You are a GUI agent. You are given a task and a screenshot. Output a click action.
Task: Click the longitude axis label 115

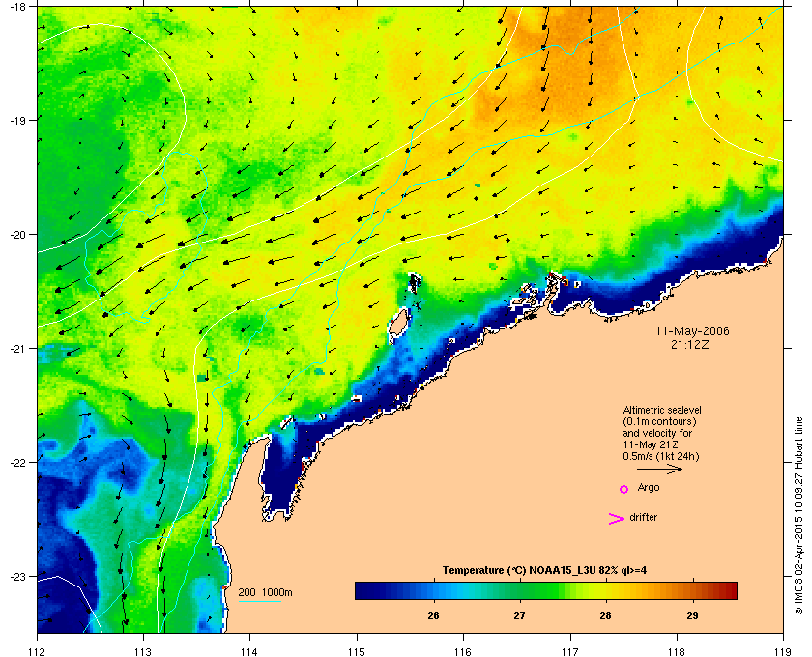coord(357,652)
